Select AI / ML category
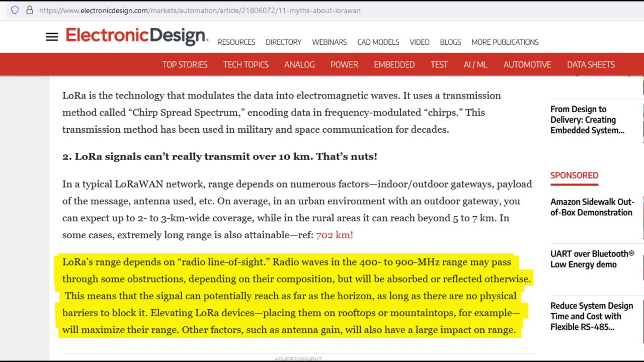 (475, 64)
